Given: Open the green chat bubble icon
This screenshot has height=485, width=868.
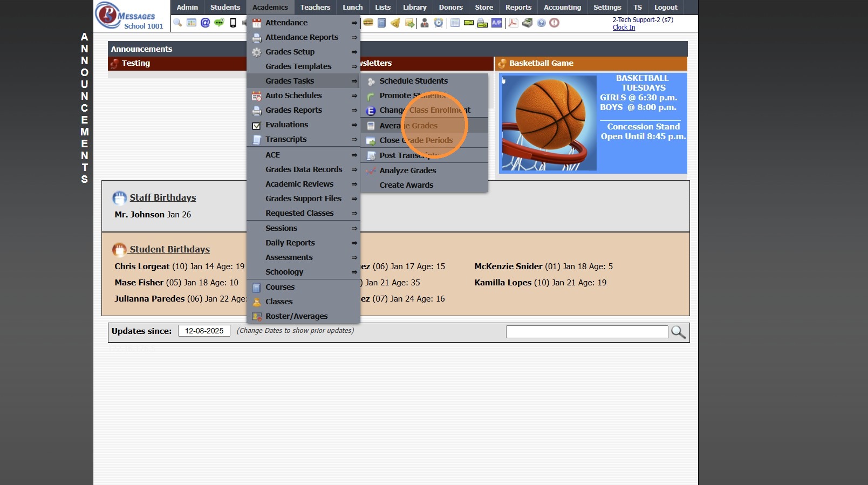Looking at the screenshot, I should [219, 23].
